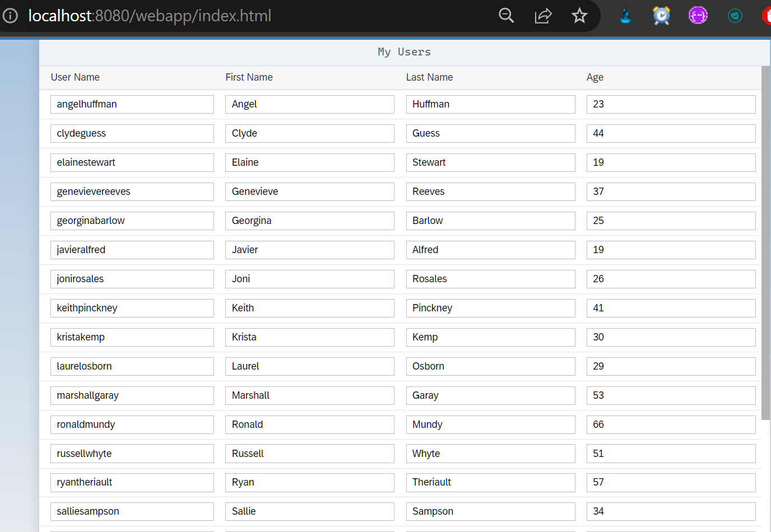Image resolution: width=771 pixels, height=532 pixels.
Task: Click the share page icon
Action: coord(543,16)
